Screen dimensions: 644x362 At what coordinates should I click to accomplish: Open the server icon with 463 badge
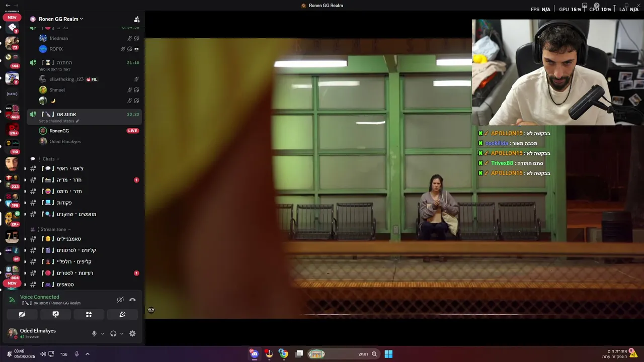pos(12,112)
